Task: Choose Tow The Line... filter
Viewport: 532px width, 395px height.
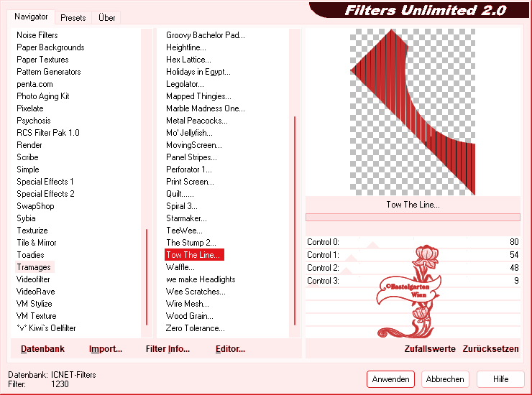Action: (194, 255)
